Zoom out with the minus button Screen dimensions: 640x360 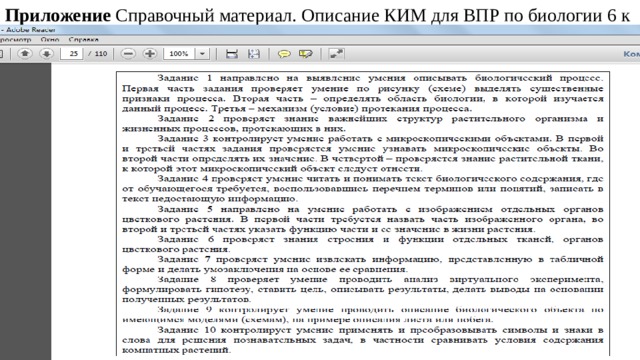pyautogui.click(x=128, y=53)
